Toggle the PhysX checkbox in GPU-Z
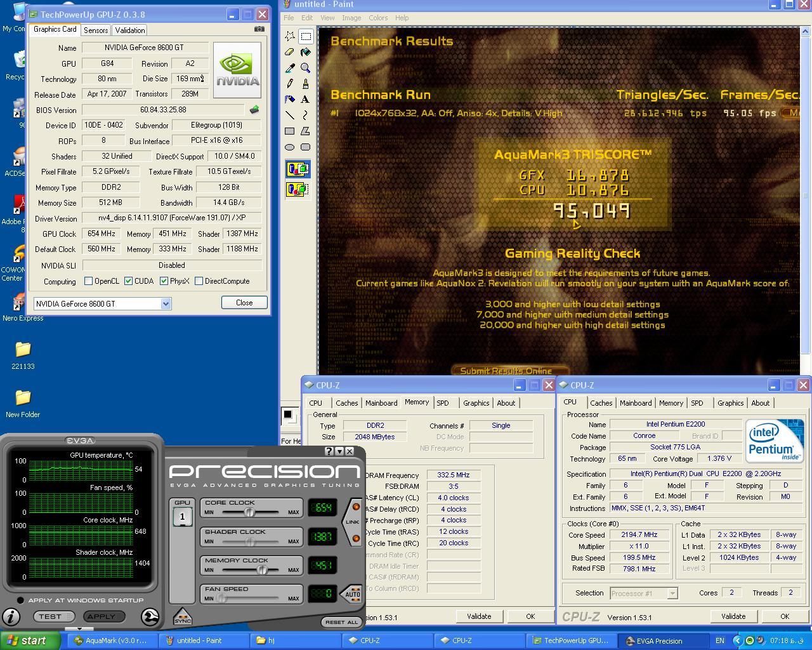The width and height of the screenshot is (812, 650). pyautogui.click(x=164, y=281)
